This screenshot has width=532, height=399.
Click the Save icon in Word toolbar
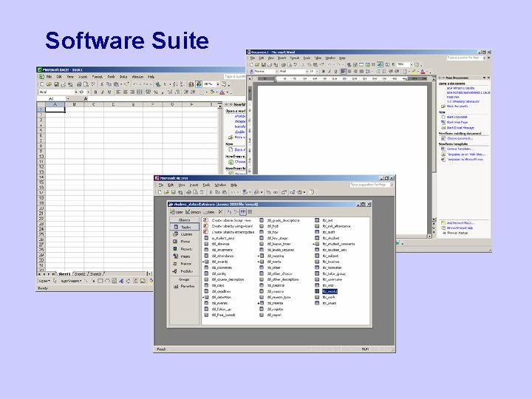264,64
